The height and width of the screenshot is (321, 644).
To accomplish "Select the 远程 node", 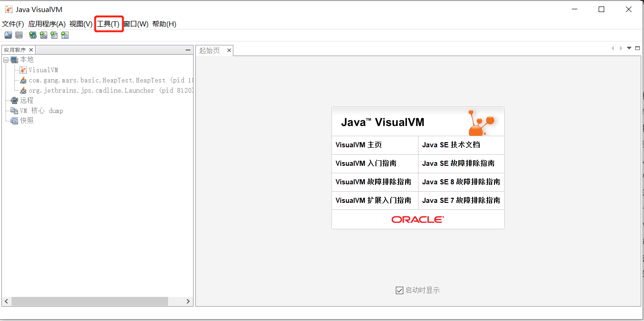I will click(27, 101).
